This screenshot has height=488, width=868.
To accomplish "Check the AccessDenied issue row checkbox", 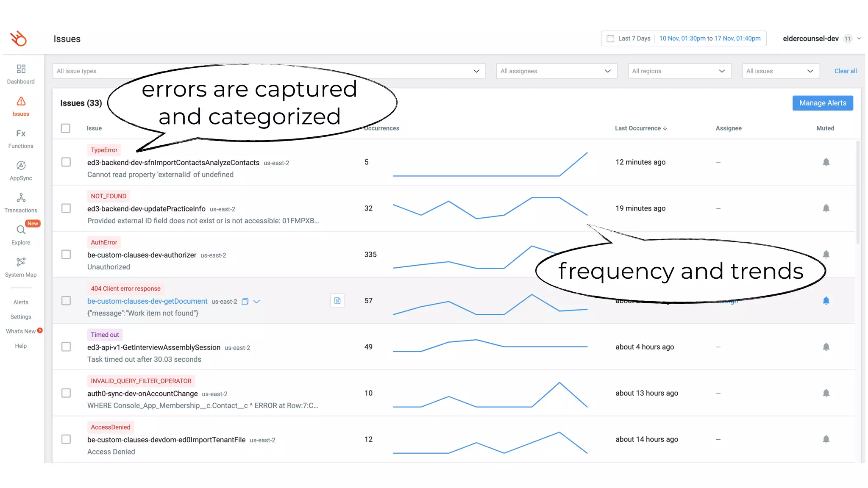I will point(66,439).
